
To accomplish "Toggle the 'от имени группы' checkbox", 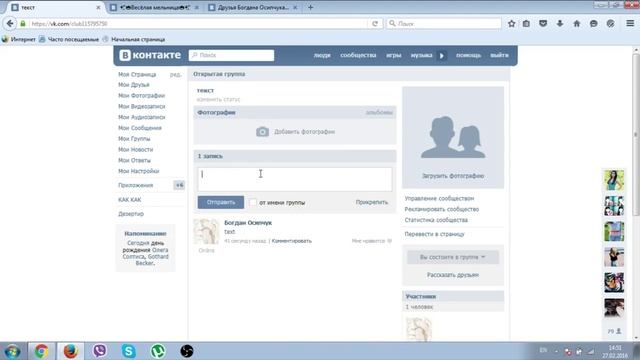I will click(x=253, y=202).
